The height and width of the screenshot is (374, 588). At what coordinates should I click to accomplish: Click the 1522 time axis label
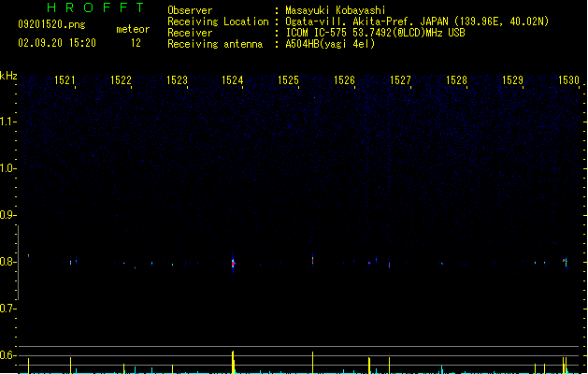(121, 80)
